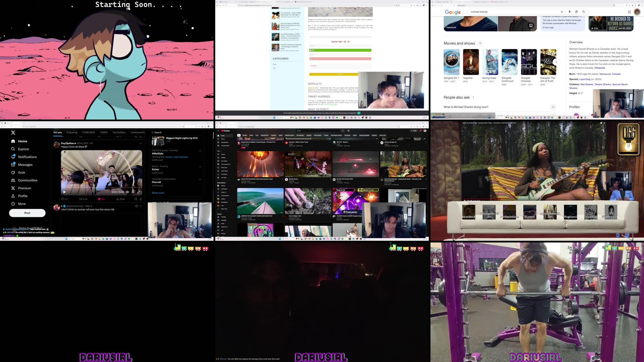
Task: Open The Daliban tab on X
Action: click(119, 132)
